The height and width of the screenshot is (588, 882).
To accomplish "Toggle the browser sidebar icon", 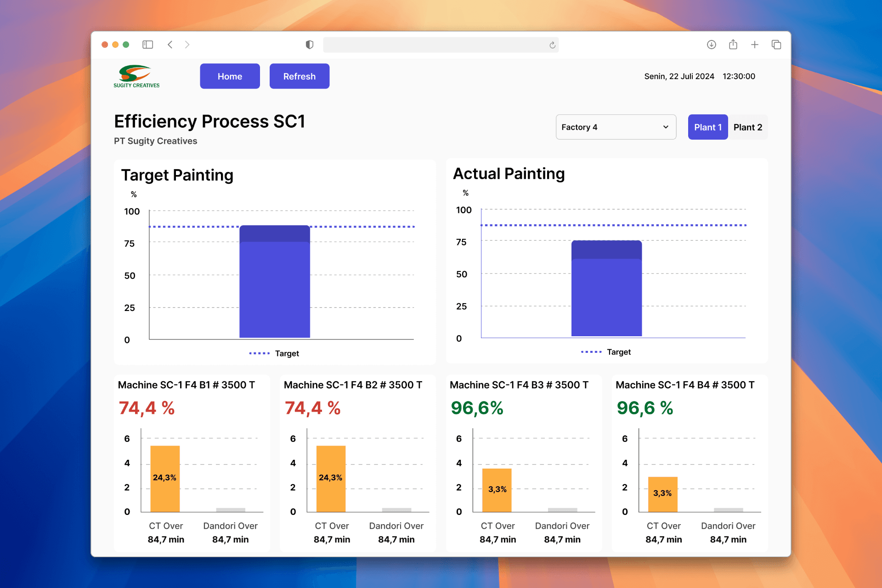I will click(x=147, y=45).
